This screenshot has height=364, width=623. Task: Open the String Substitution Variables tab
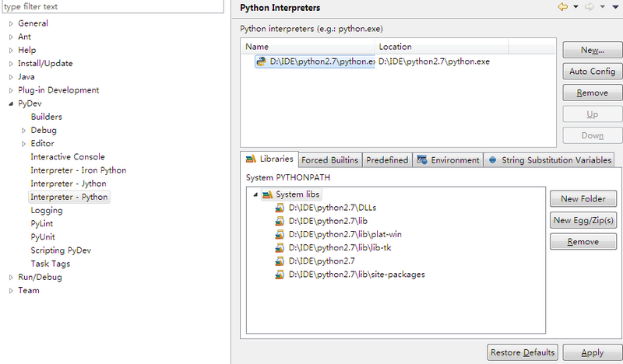550,160
